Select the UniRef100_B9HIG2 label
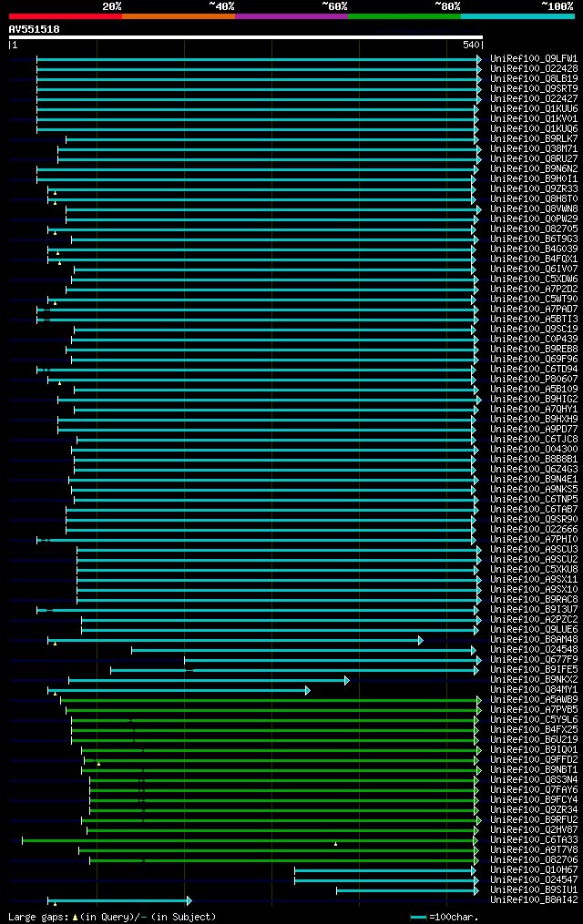 534,400
